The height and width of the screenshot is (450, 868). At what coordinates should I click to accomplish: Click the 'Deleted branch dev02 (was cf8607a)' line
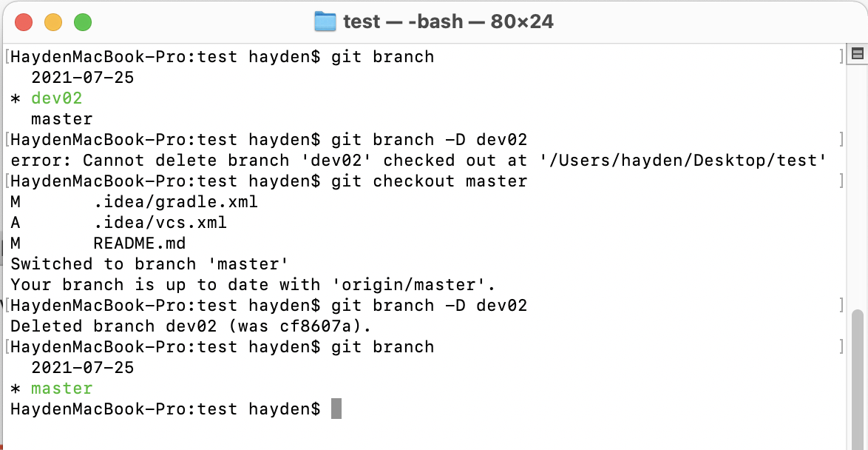click(x=191, y=326)
